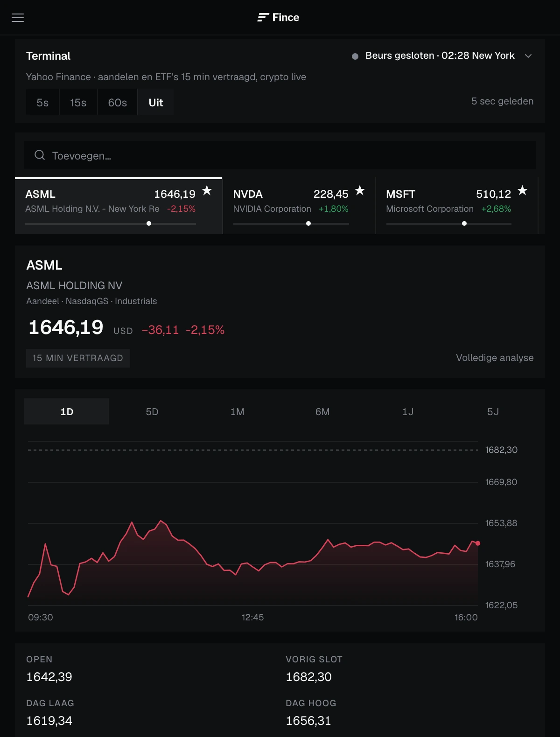Click the NVDA day range slider
560x737 pixels.
point(291,223)
